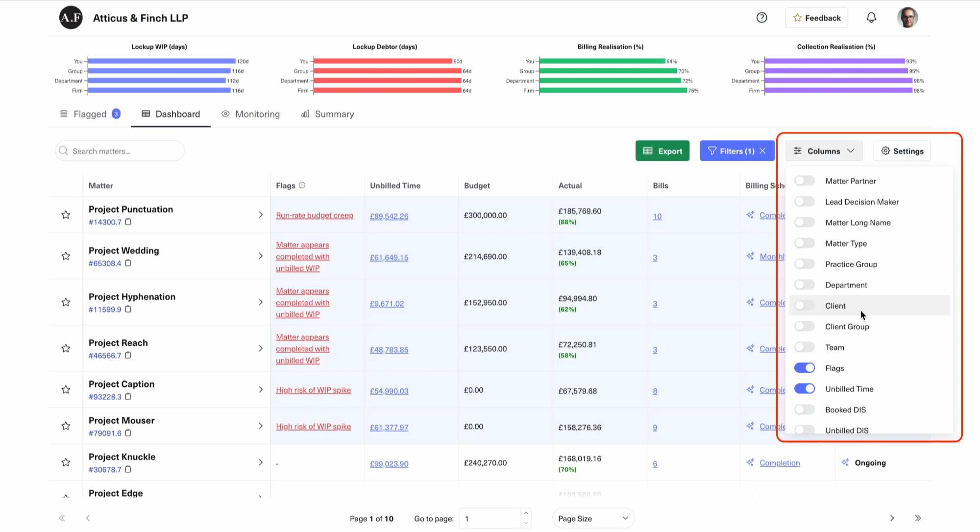Click the green Export button
Screen dimensions: 980x532
662,151
